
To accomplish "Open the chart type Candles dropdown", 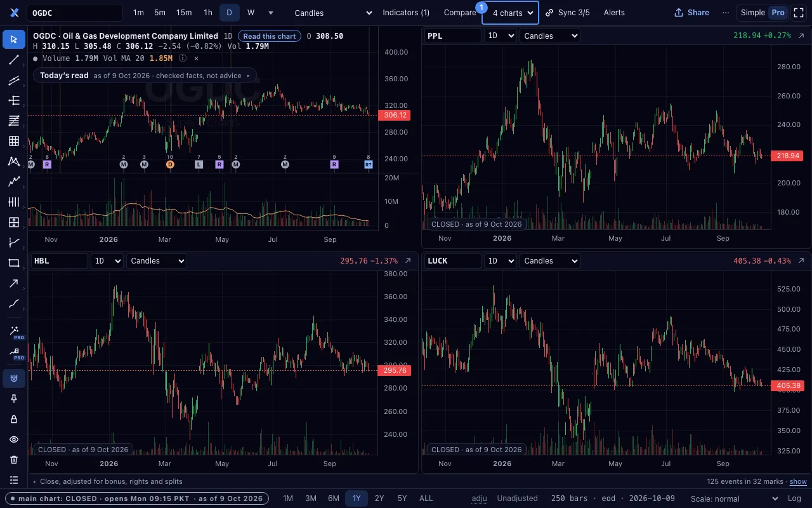I will (x=334, y=13).
